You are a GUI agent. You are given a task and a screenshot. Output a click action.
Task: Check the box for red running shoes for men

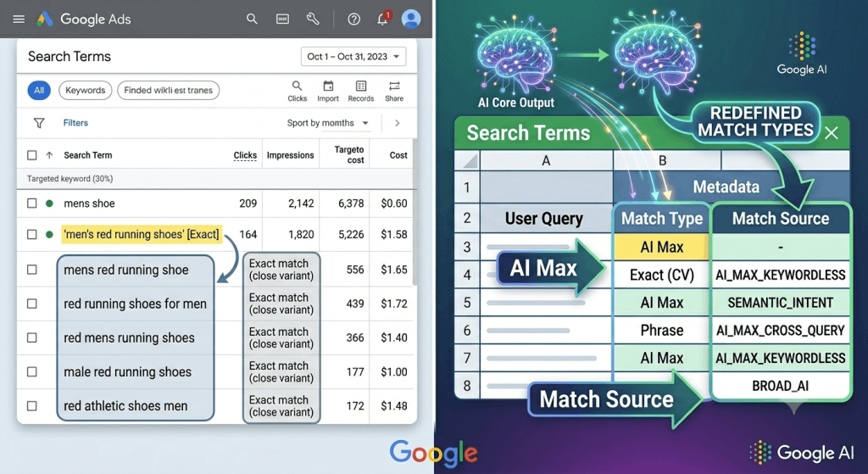pos(32,304)
